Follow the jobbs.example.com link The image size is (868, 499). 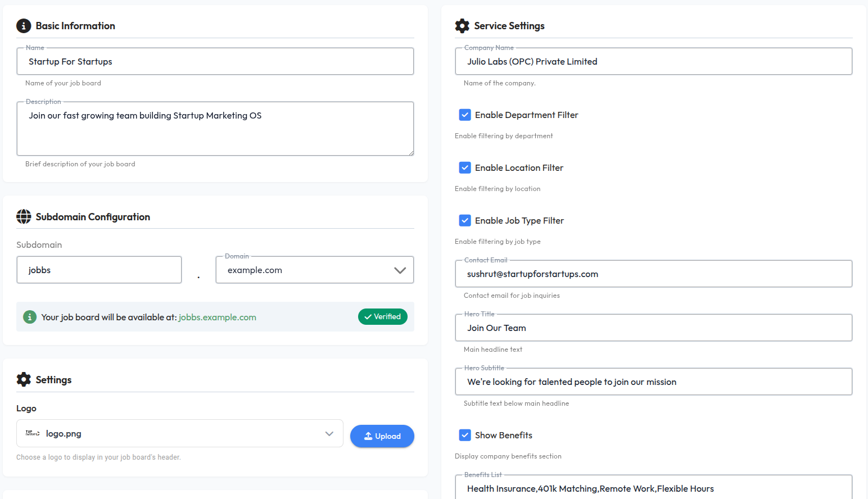217,317
